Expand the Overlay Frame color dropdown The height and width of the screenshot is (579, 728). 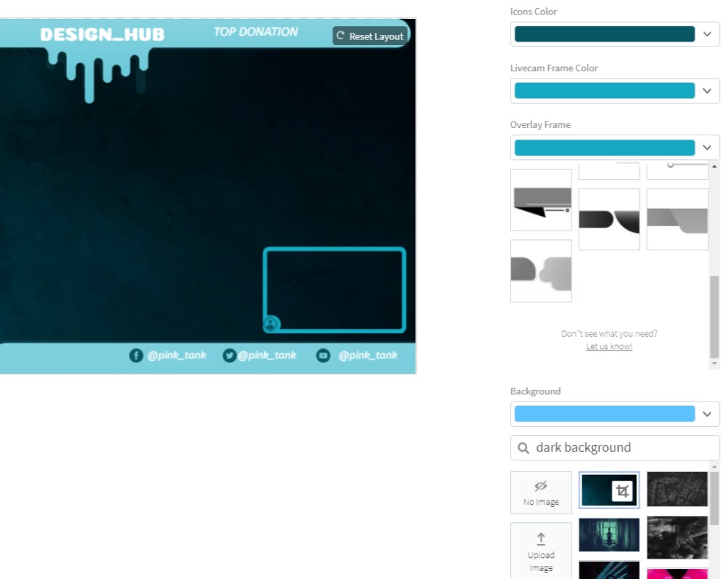pyautogui.click(x=707, y=148)
